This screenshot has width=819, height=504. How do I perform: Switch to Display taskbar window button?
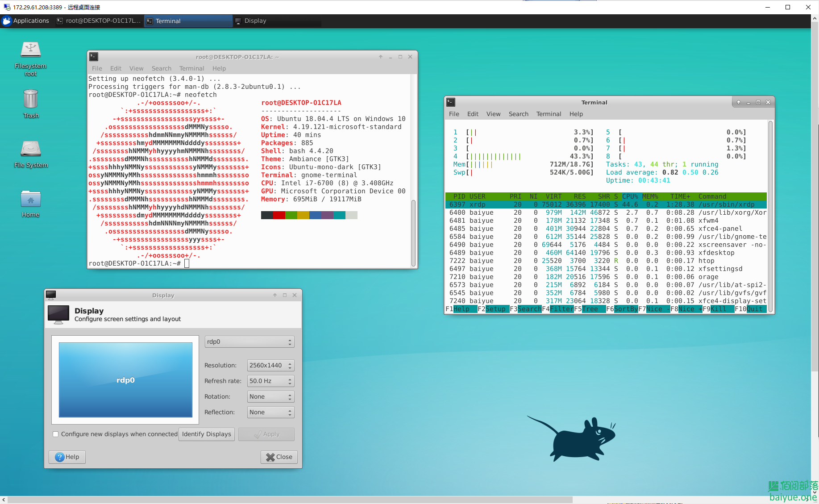[x=277, y=21]
